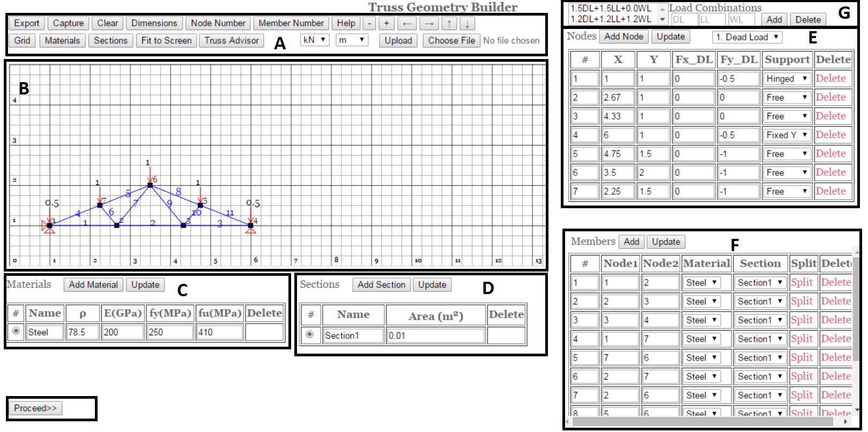Click Update in the Materials panel
868x432 pixels.
click(145, 284)
